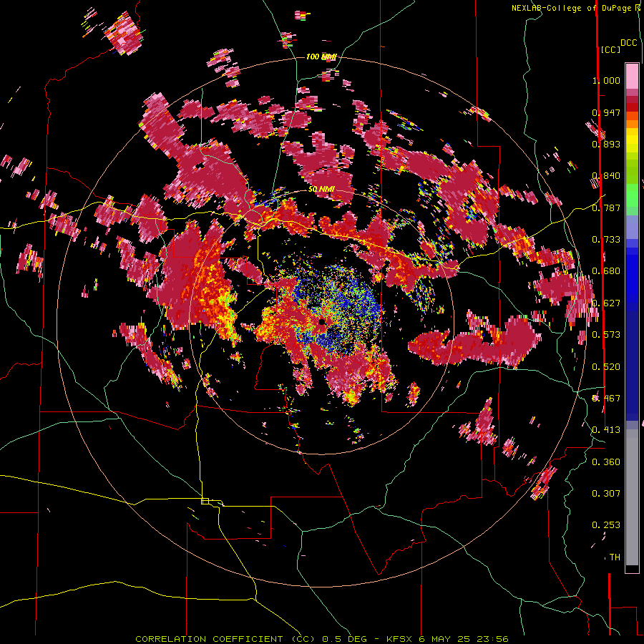Pick the orange band on the color bar
This screenshot has height=644, width=644.
point(632,125)
